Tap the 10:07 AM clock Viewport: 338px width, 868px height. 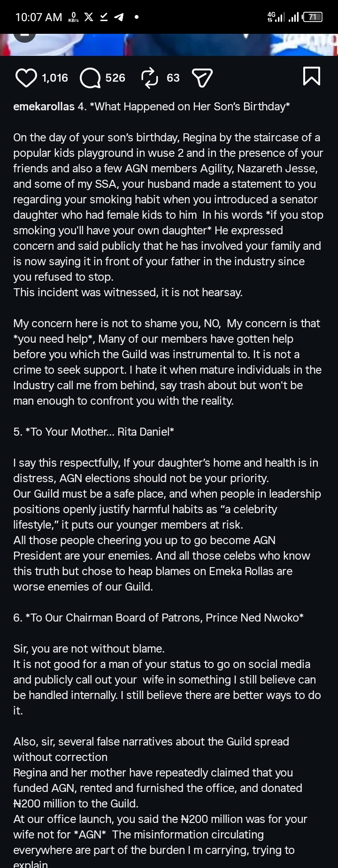click(38, 17)
